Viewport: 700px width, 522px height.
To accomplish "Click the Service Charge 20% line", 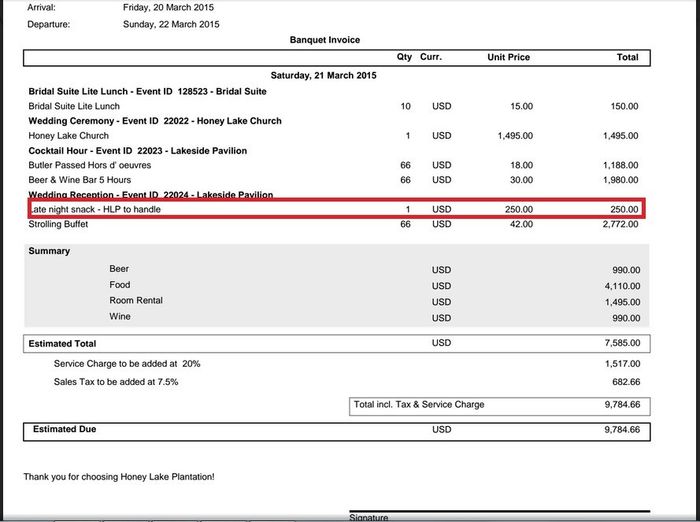I will [127, 364].
